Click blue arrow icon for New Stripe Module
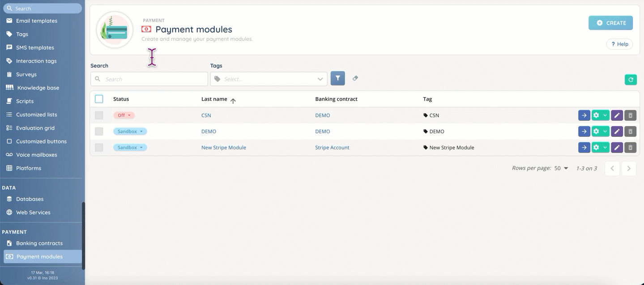This screenshot has width=644, height=285. 584,148
